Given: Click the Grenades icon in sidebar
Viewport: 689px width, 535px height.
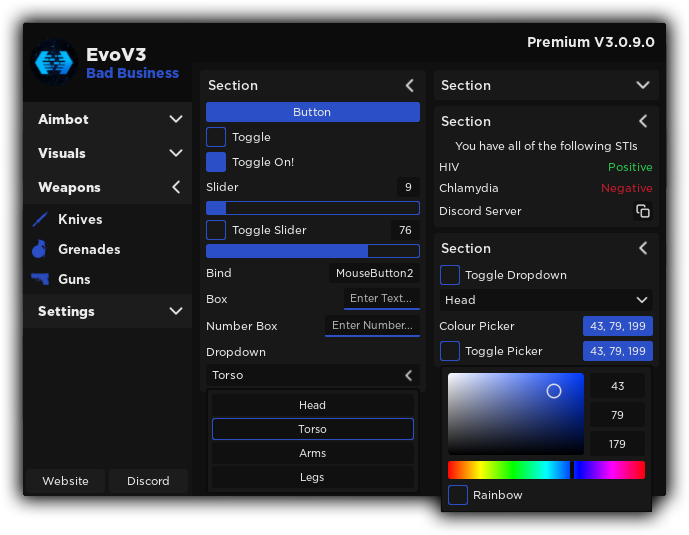Looking at the screenshot, I should [x=40, y=249].
